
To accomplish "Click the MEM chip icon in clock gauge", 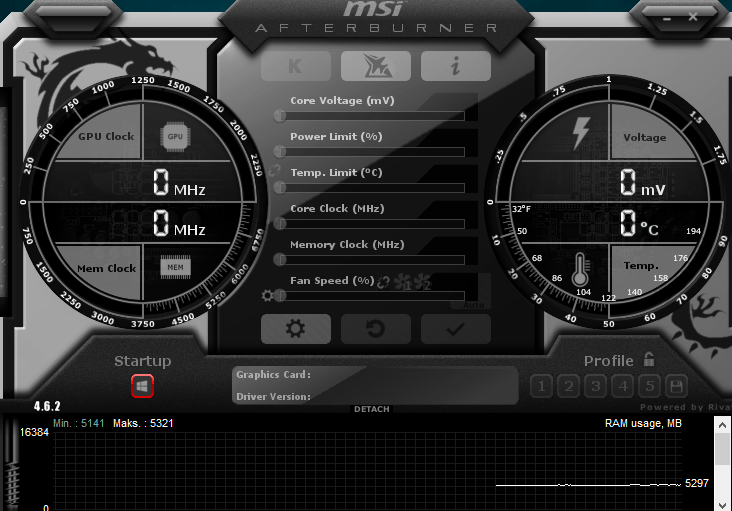I will tap(176, 267).
